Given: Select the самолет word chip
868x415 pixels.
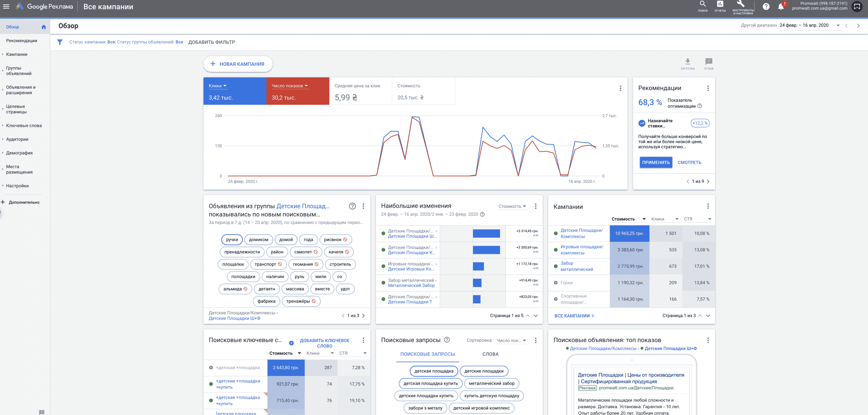Looking at the screenshot, I should click(x=306, y=252).
